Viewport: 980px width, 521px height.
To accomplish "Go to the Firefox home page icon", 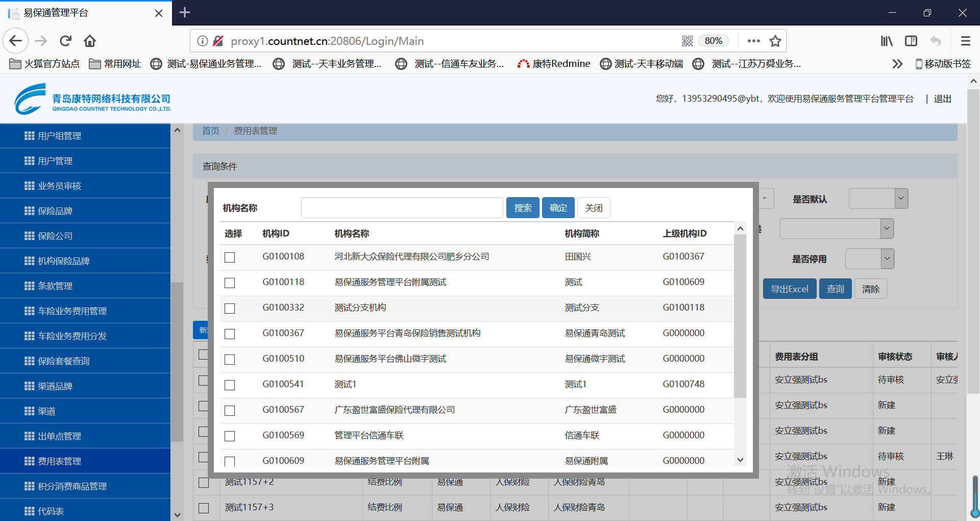I will click(x=90, y=41).
